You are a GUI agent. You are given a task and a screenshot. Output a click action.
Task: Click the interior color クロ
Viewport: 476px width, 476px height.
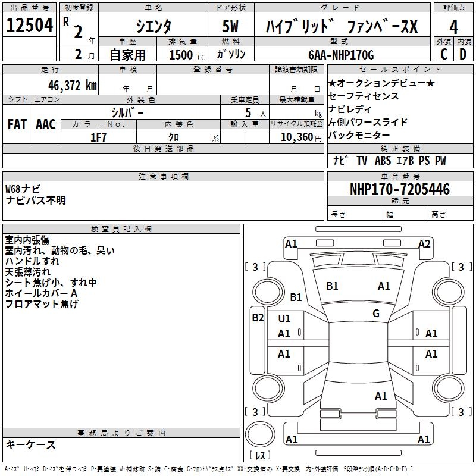(174, 137)
